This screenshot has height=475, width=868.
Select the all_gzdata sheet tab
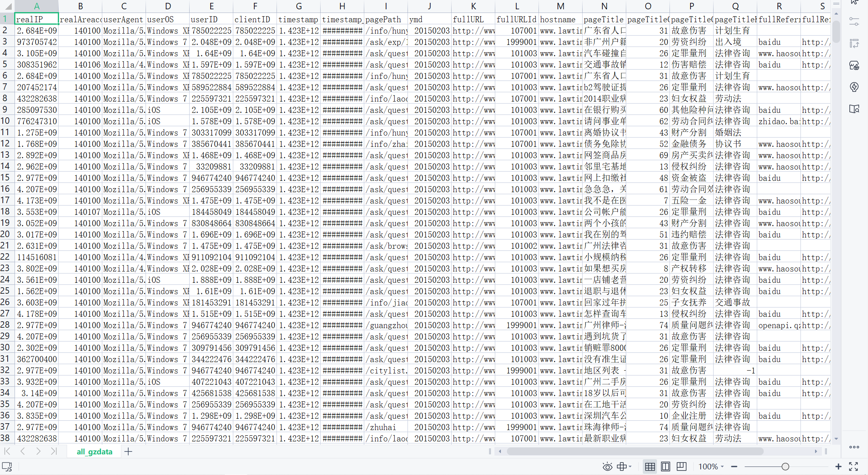click(95, 452)
